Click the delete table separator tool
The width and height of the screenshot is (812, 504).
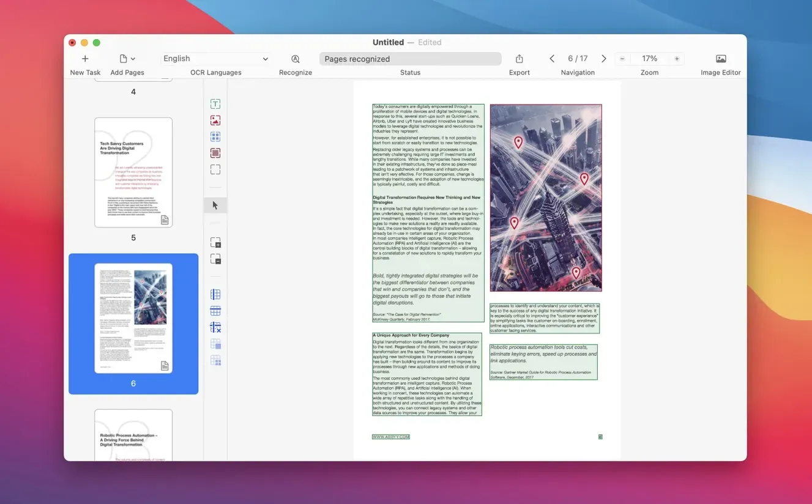point(215,328)
